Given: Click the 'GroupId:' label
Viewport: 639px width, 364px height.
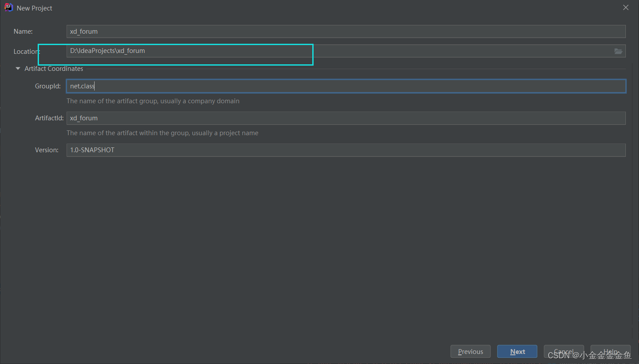Looking at the screenshot, I should click(x=48, y=86).
